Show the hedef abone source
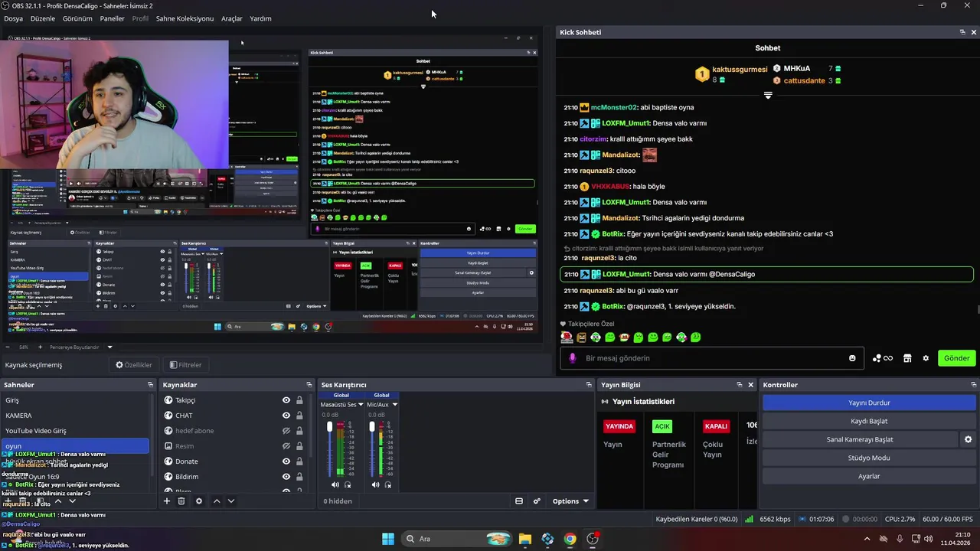980x551 pixels. tap(286, 431)
